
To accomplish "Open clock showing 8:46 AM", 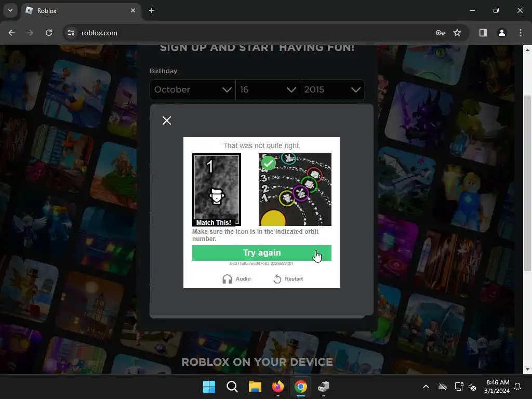I will pyautogui.click(x=497, y=387).
